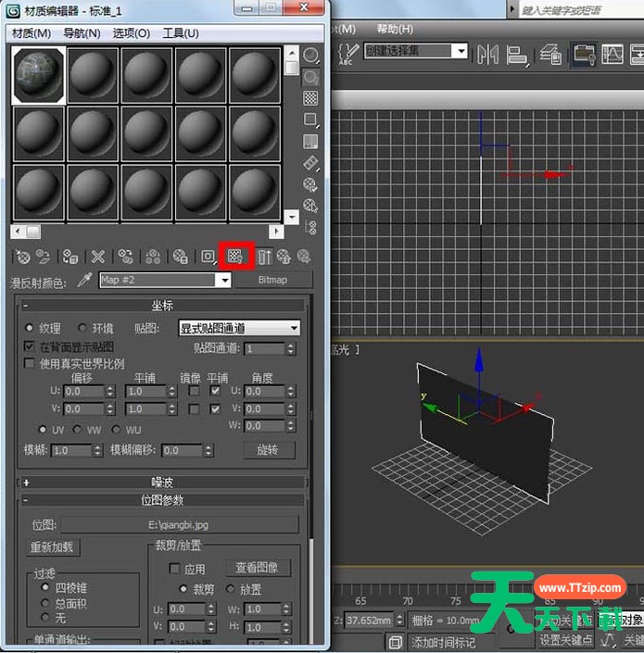Click Put Material to Scene icon

click(44, 257)
